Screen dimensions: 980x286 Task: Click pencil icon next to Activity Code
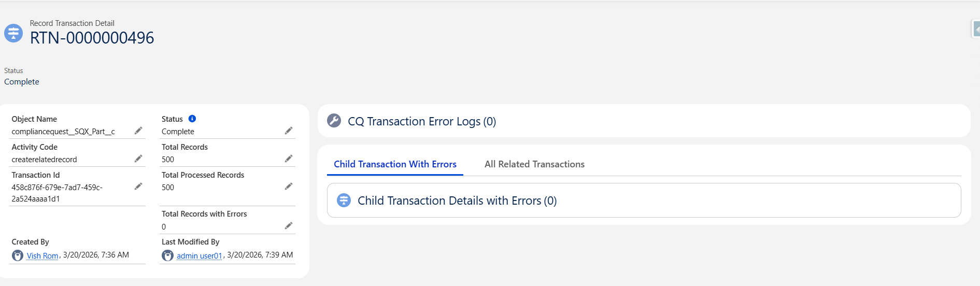(138, 159)
